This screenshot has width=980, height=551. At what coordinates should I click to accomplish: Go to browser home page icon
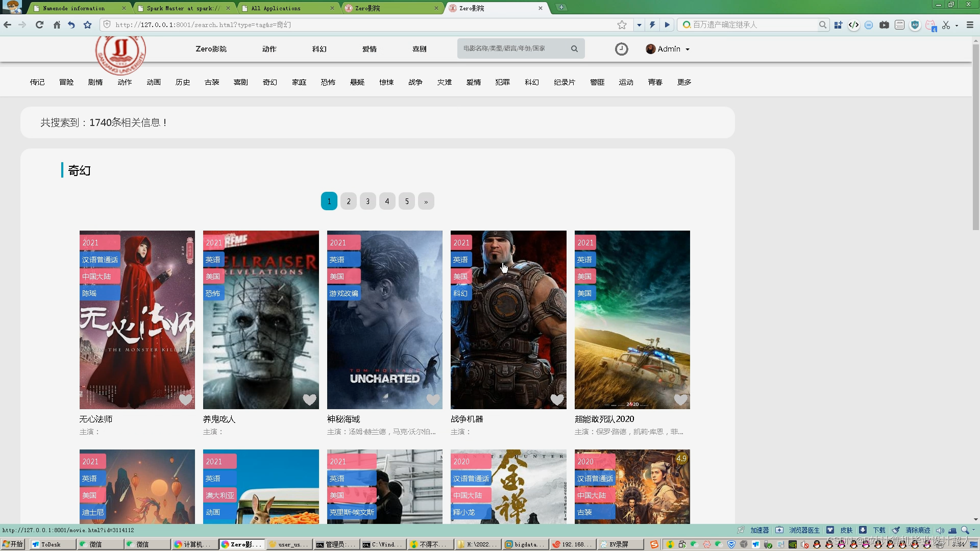(57, 24)
